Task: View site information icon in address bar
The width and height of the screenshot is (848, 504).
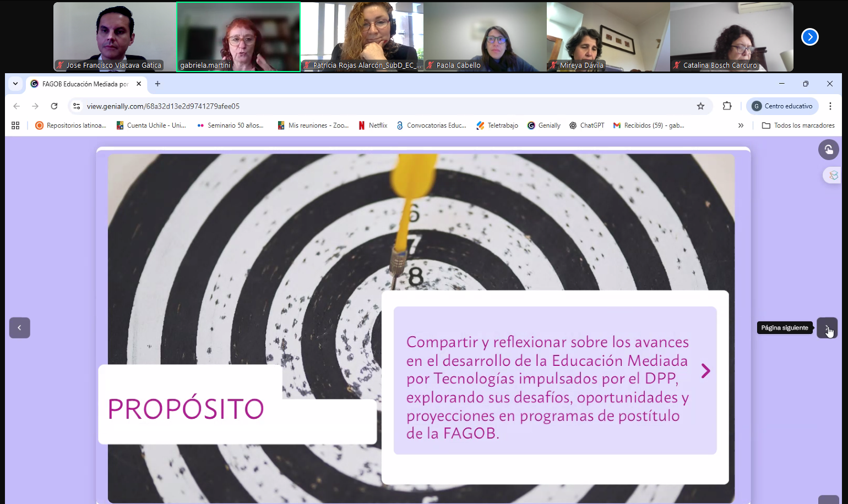Action: coord(77,106)
